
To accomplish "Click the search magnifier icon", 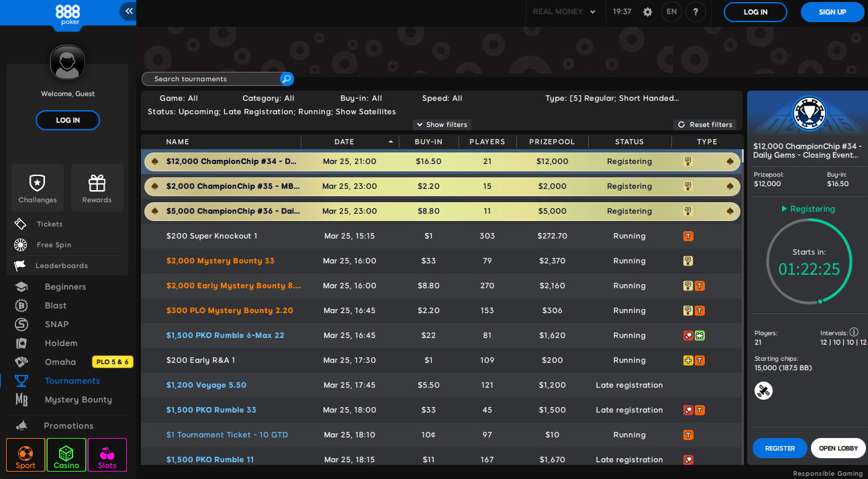I will pos(287,79).
